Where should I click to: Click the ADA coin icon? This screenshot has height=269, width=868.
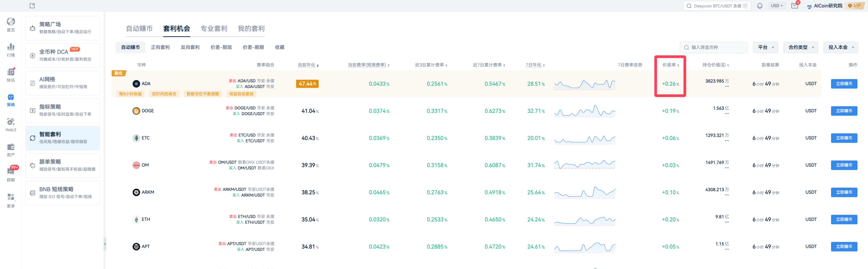click(x=136, y=84)
